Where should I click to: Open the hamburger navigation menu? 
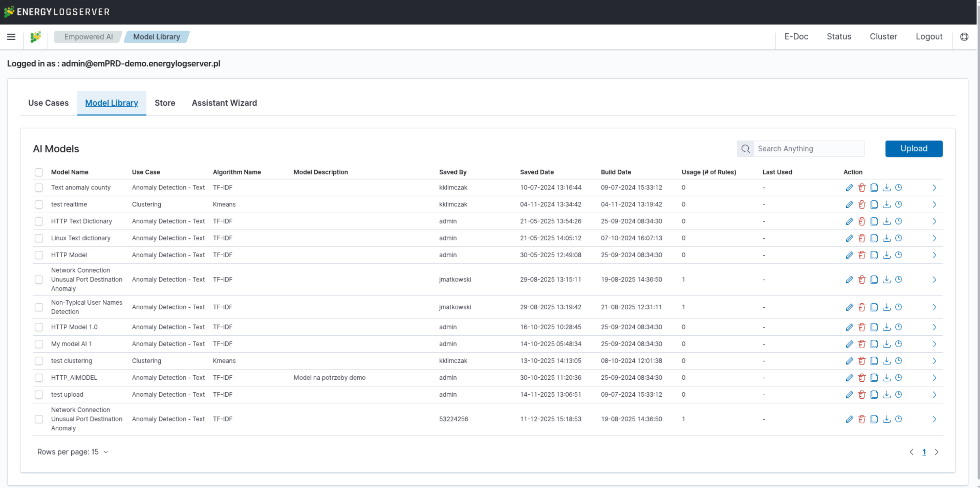click(11, 37)
